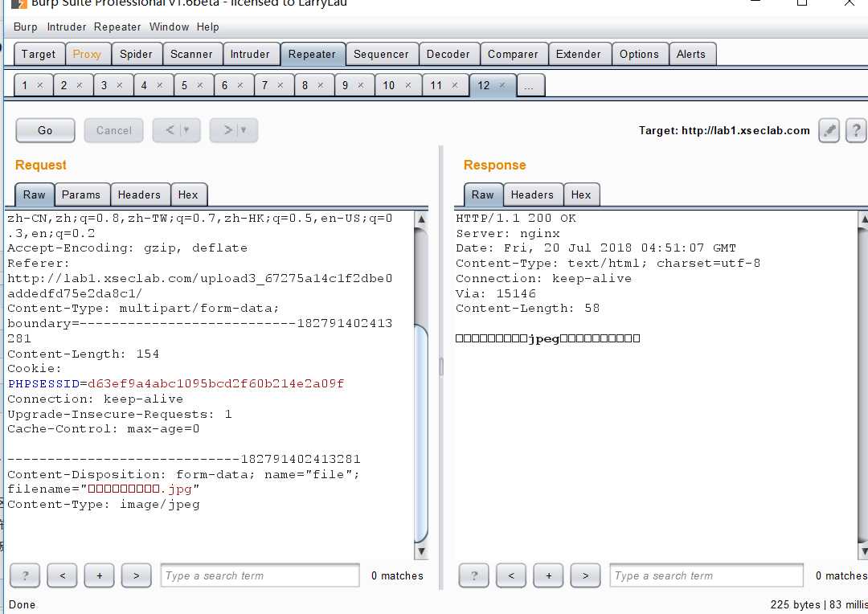Open the Window menu
Image resolution: width=868 pixels, height=614 pixels.
pyautogui.click(x=169, y=27)
